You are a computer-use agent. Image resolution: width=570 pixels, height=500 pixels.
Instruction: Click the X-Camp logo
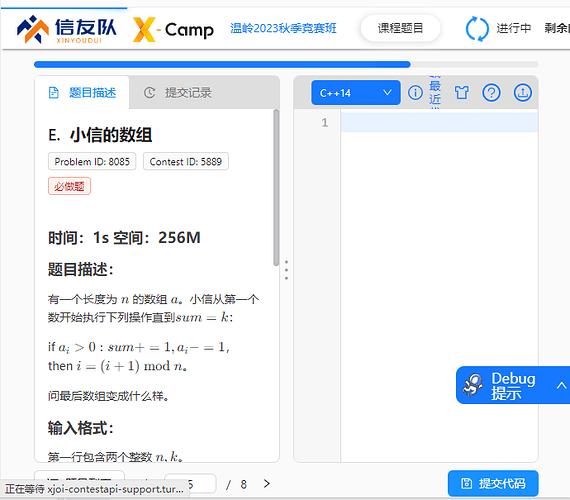[x=173, y=29]
